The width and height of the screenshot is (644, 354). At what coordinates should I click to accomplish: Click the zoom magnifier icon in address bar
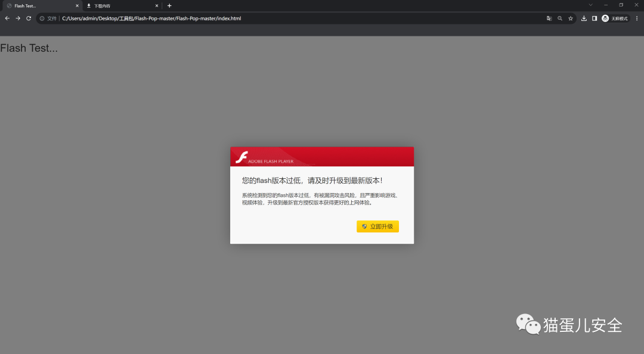coord(560,18)
